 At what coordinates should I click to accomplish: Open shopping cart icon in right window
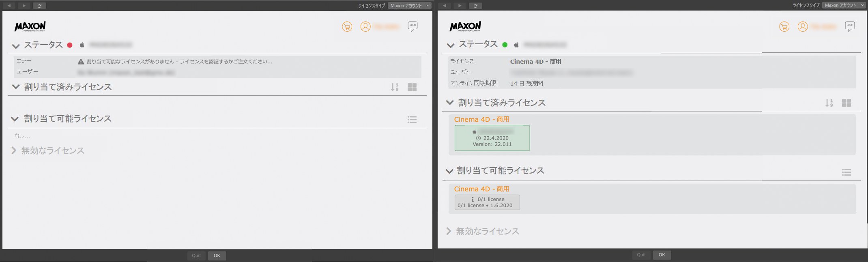[784, 27]
